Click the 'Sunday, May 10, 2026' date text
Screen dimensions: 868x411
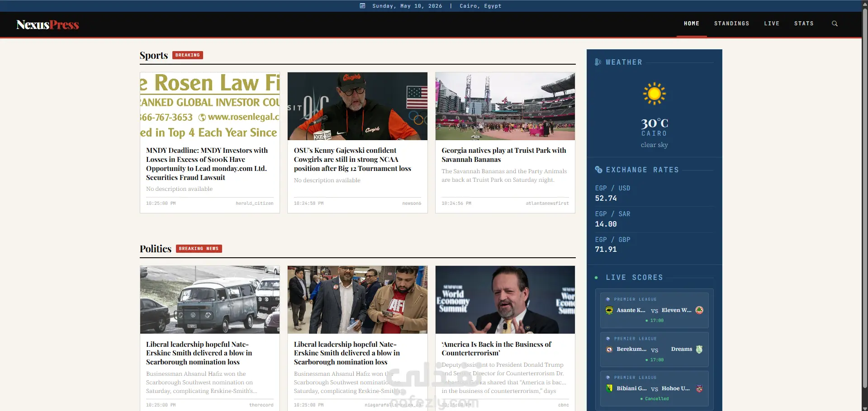pyautogui.click(x=407, y=6)
